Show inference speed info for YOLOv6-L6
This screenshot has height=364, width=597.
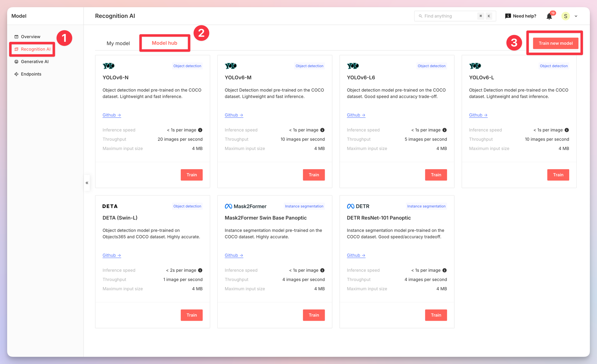[444, 130]
